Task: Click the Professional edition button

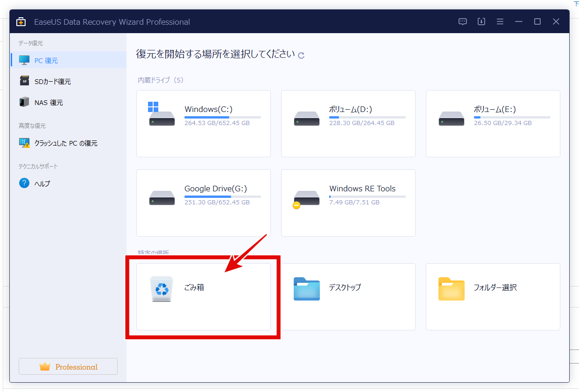Action: tap(68, 366)
